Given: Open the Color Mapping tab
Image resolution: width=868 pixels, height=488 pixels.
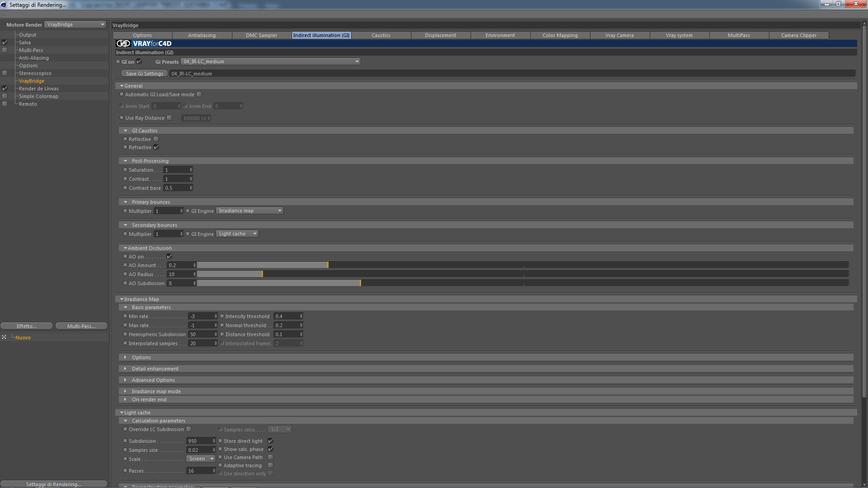Looking at the screenshot, I should pos(560,35).
